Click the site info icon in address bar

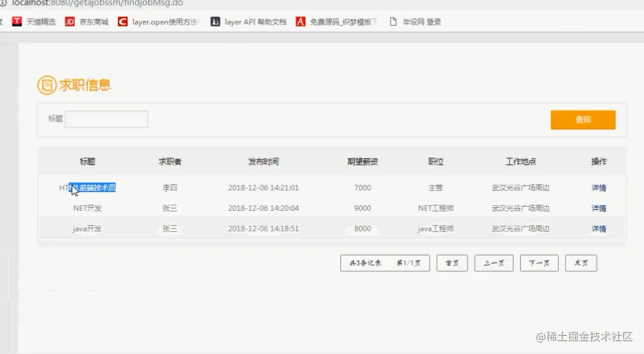click(3, 3)
